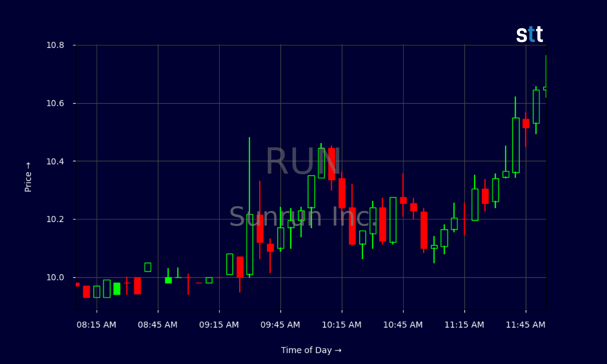This screenshot has height=364, width=607.
Task: Click the 10.4 price label
Action: tap(55, 161)
